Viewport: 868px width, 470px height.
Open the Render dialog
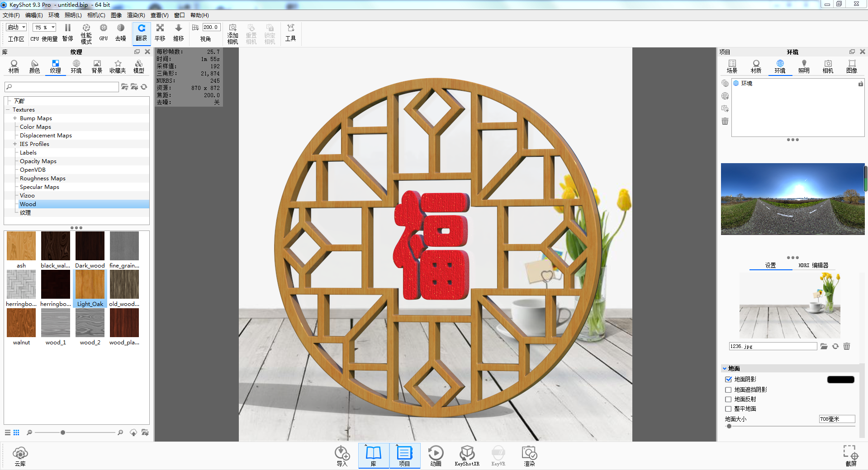529,456
